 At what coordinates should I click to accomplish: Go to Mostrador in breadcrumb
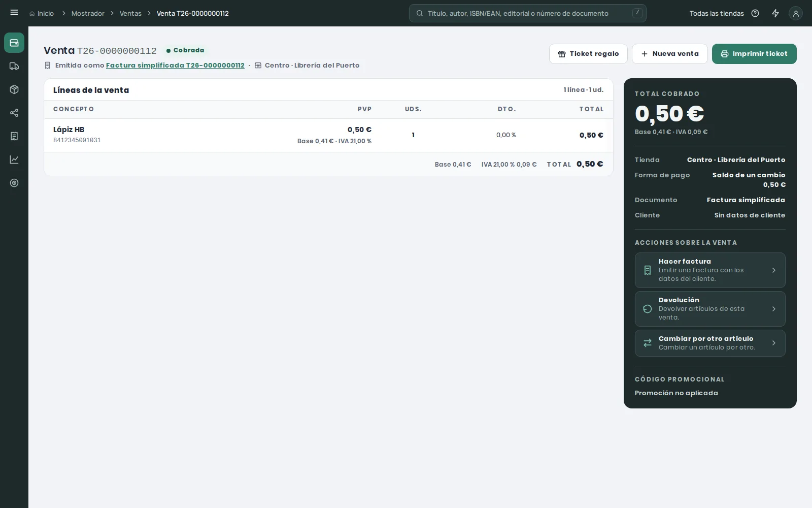pos(88,13)
